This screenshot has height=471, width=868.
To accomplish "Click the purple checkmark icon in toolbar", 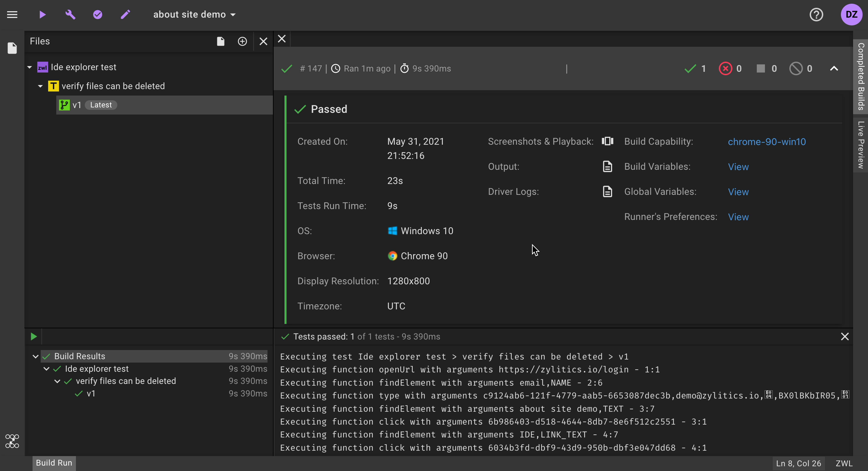I will tap(98, 15).
